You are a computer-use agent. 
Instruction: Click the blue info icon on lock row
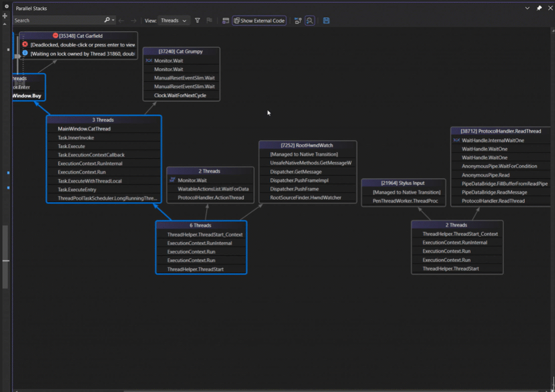25,53
